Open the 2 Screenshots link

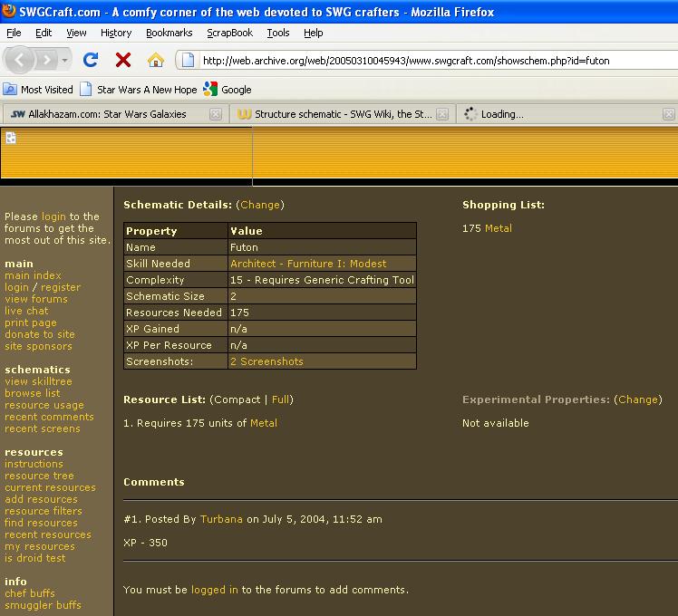click(266, 361)
